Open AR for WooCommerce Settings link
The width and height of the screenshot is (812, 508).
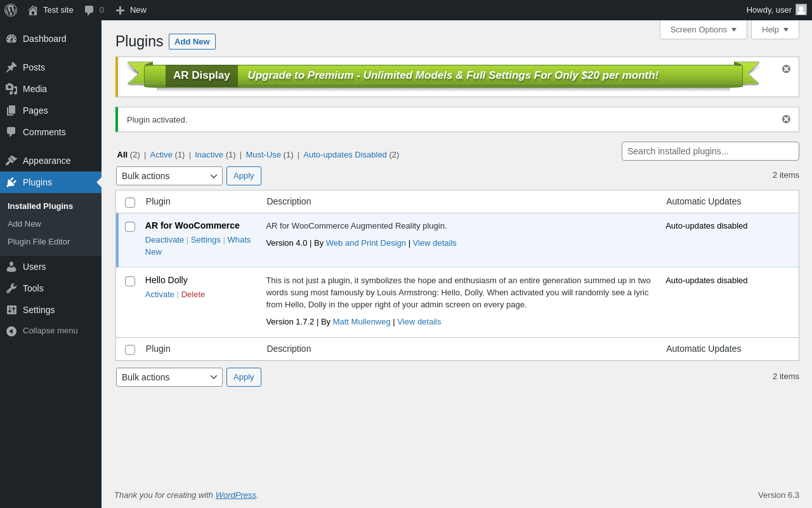coord(206,239)
